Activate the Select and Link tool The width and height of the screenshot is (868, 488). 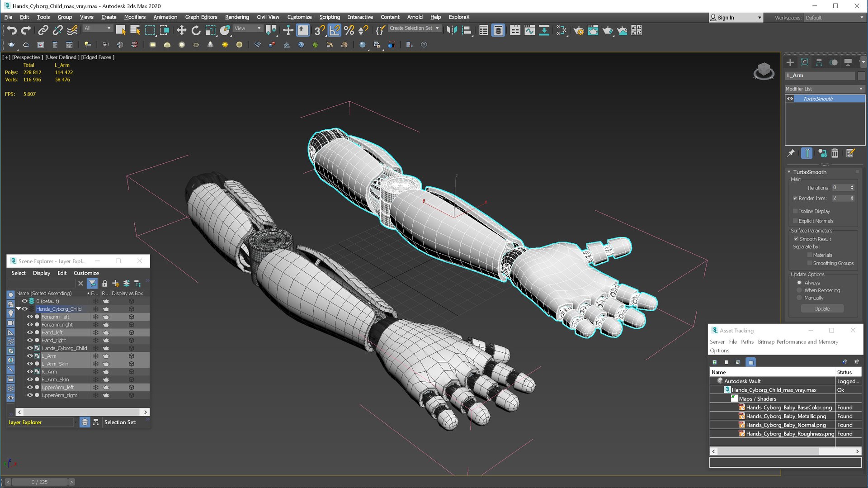coord(43,30)
